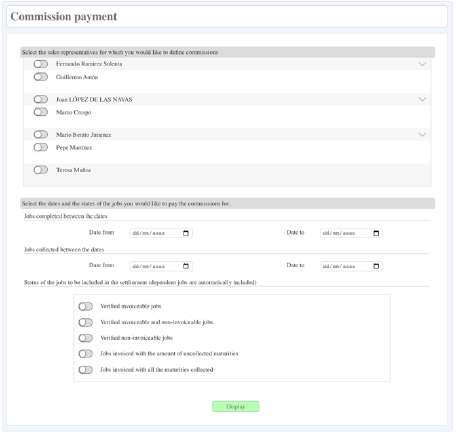The height and width of the screenshot is (432, 456).
Task: Enable toggle for Guillermo representative
Action: pyautogui.click(x=41, y=77)
